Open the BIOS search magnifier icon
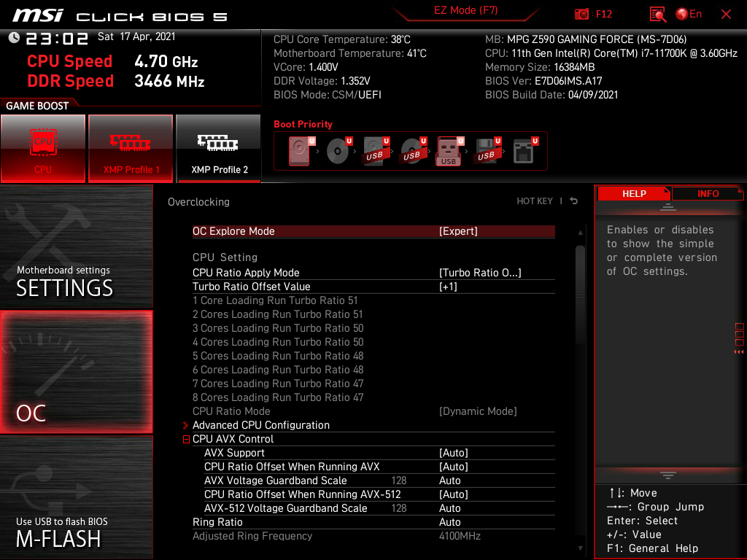Screen dimensions: 747x560 pos(657,15)
